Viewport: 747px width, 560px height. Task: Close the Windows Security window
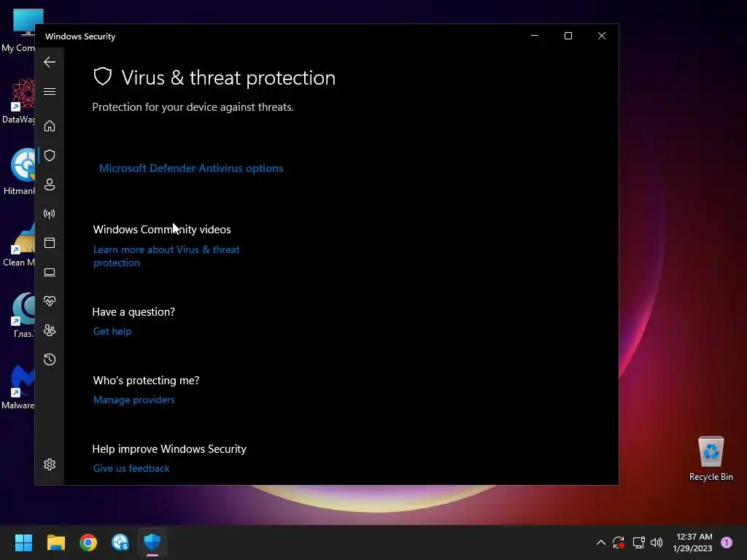(602, 36)
